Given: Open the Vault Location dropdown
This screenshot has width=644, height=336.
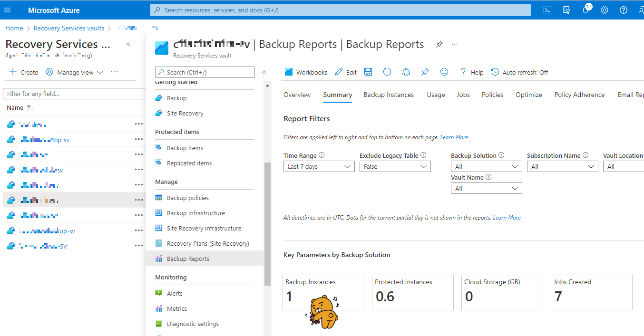Looking at the screenshot, I should 624,166.
